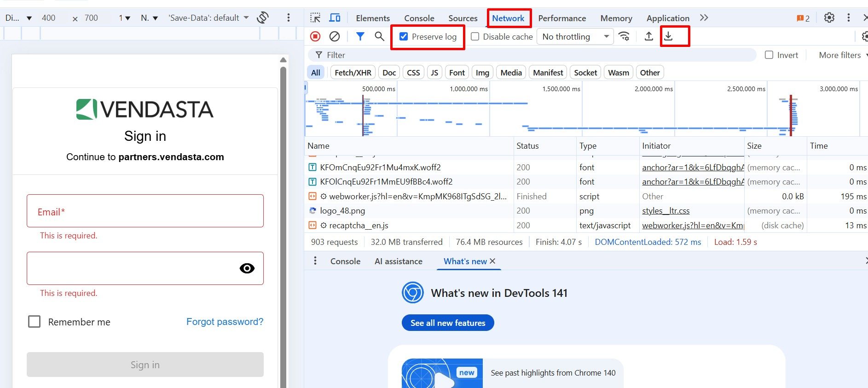Check the Invert filter checkbox
The image size is (868, 388).
coord(769,55)
